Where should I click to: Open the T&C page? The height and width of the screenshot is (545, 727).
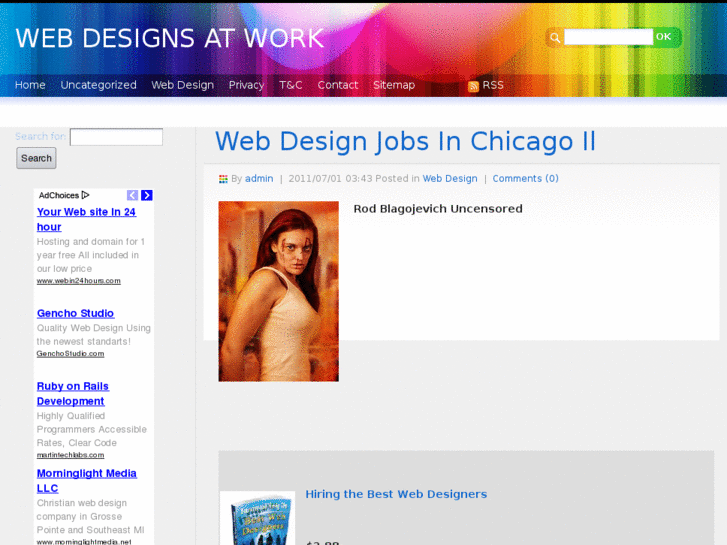(291, 85)
